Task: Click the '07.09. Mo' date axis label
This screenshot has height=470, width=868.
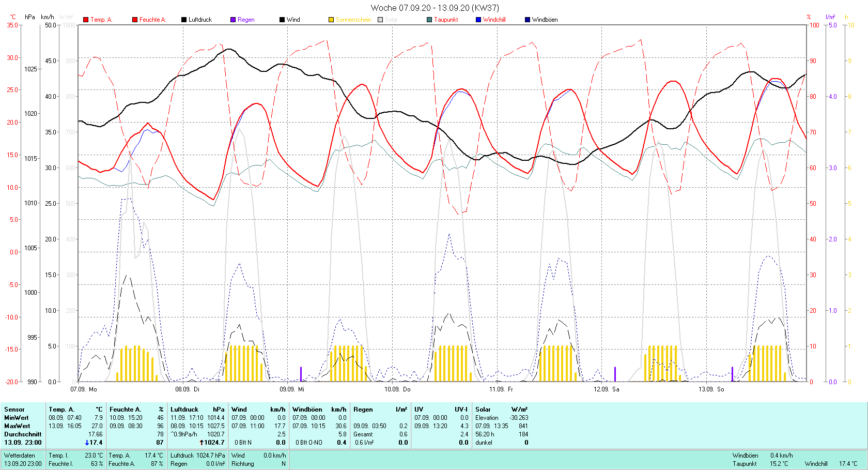Action: click(x=84, y=389)
